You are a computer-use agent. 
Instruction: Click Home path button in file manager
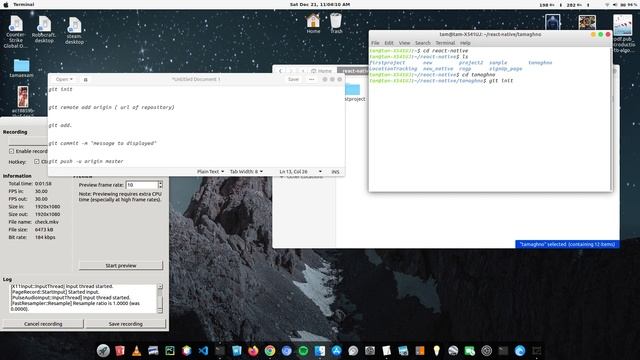click(x=321, y=71)
